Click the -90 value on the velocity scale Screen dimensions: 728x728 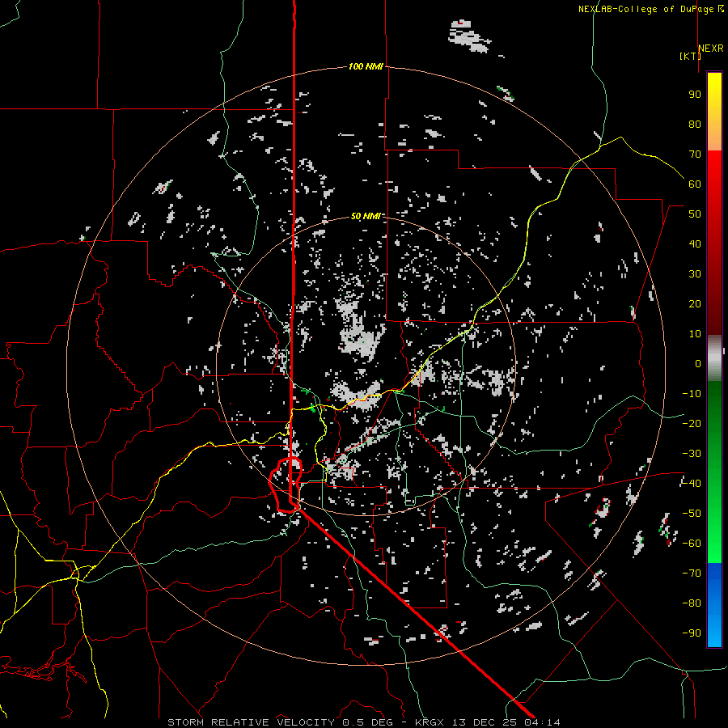click(x=692, y=633)
